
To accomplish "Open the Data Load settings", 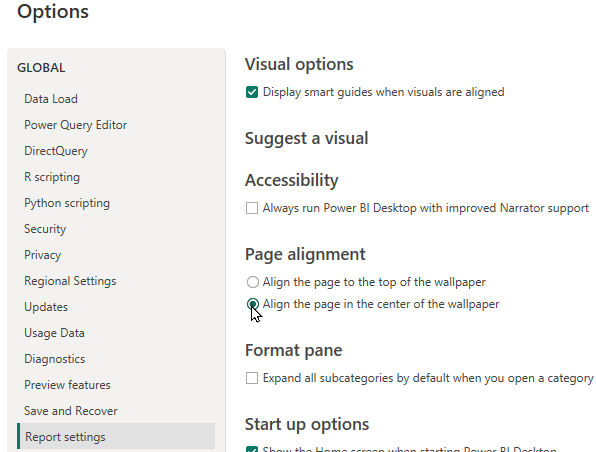I will tap(51, 99).
